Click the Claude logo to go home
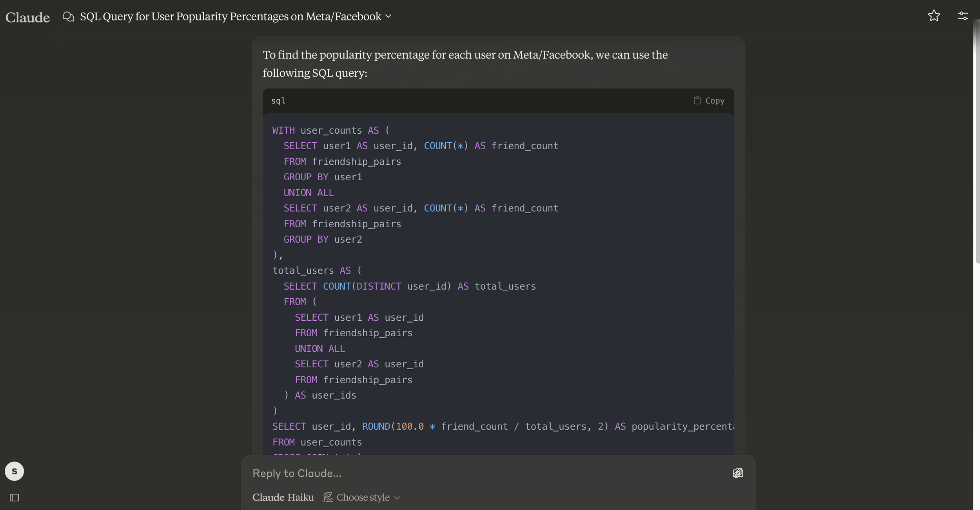This screenshot has height=510, width=980. [27, 17]
